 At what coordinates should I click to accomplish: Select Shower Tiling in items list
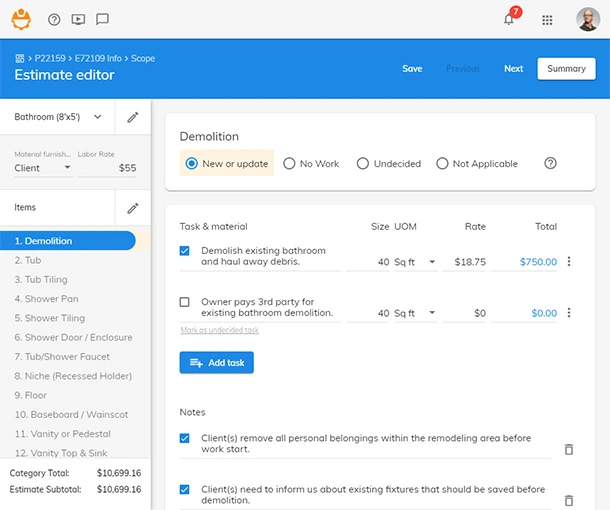50,318
